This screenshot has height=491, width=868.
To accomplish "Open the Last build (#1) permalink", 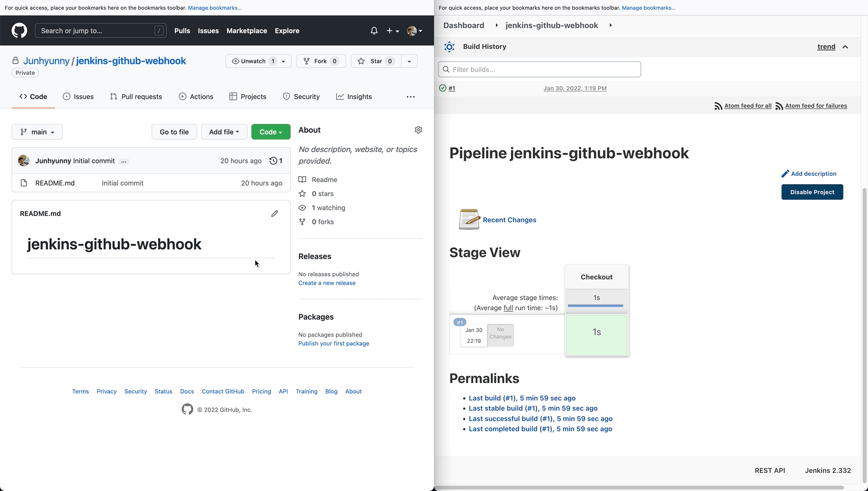I will pos(522,398).
